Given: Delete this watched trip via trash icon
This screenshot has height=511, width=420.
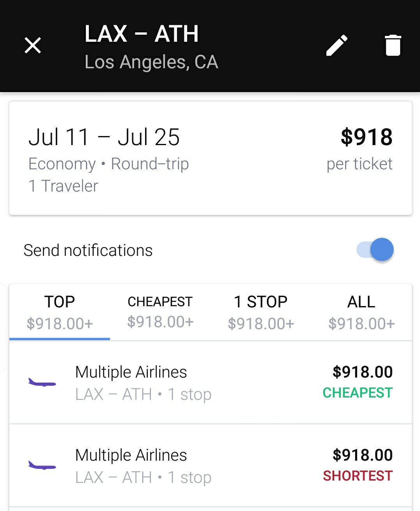Looking at the screenshot, I should coord(393,45).
